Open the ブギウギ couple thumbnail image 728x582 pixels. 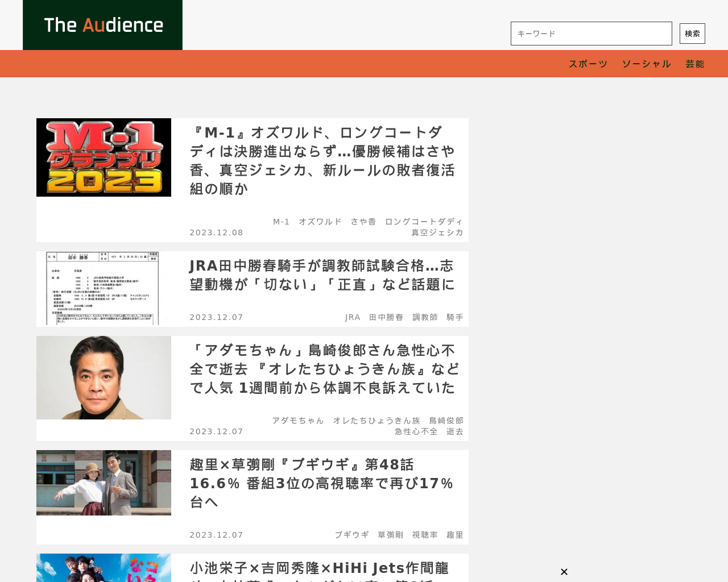coord(104,483)
